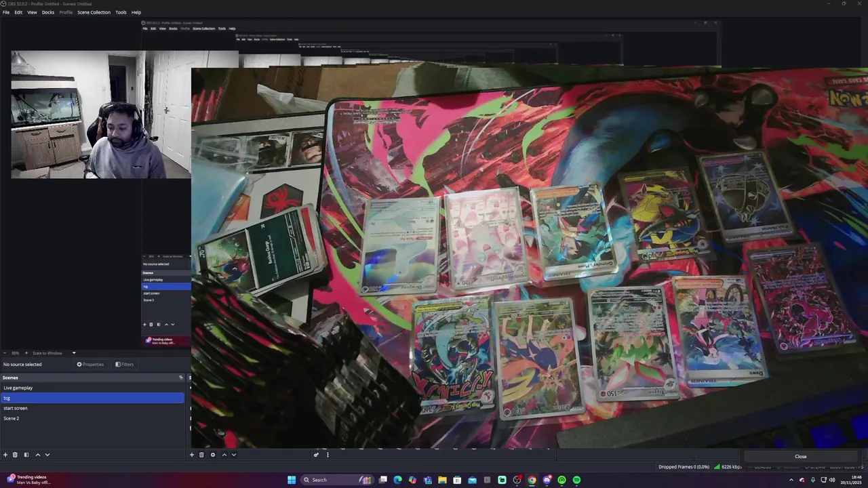The image size is (868, 488).
Task: Click the Windows Start button
Action: tap(292, 480)
